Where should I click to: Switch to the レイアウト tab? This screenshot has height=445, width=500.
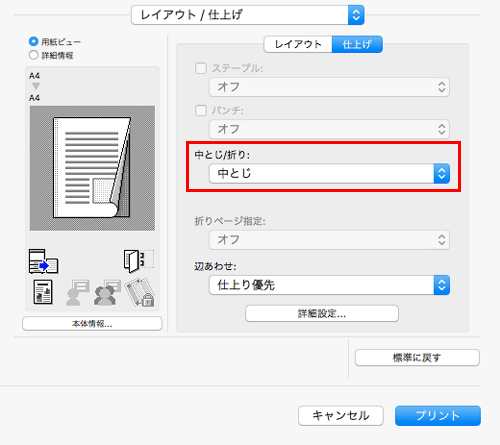coord(298,44)
